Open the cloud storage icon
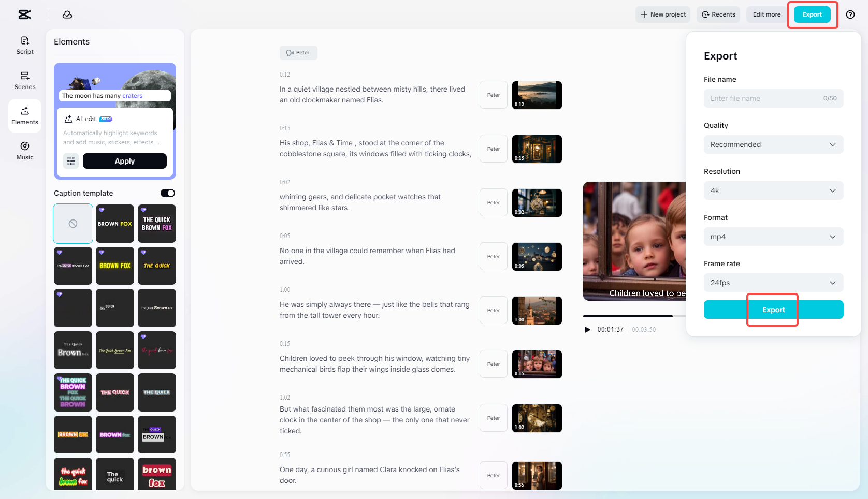 pos(67,14)
